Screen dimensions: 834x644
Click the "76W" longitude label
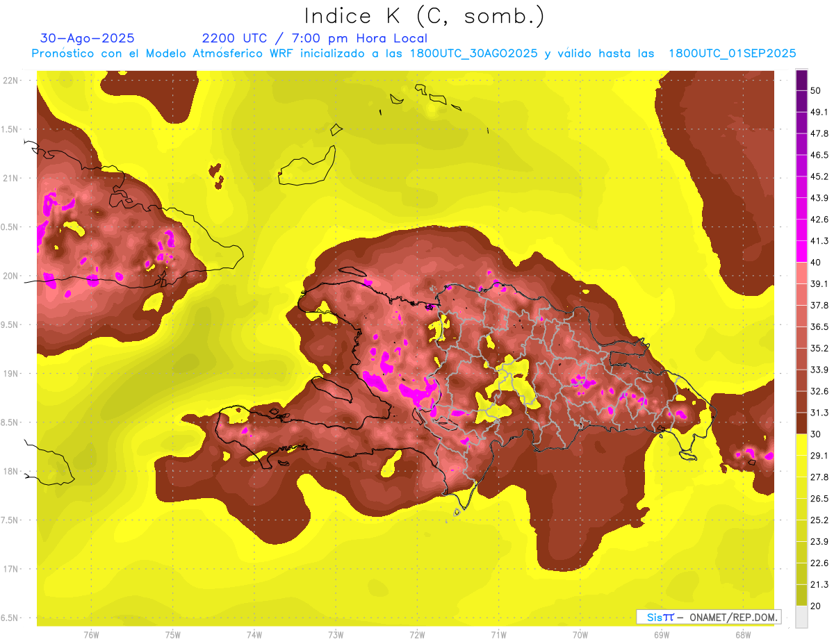click(91, 634)
